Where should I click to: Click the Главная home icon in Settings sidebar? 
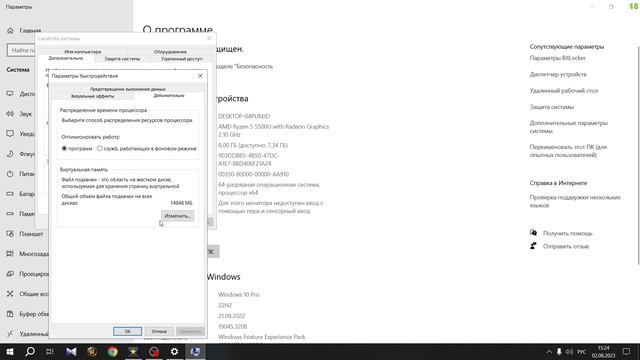(x=10, y=31)
